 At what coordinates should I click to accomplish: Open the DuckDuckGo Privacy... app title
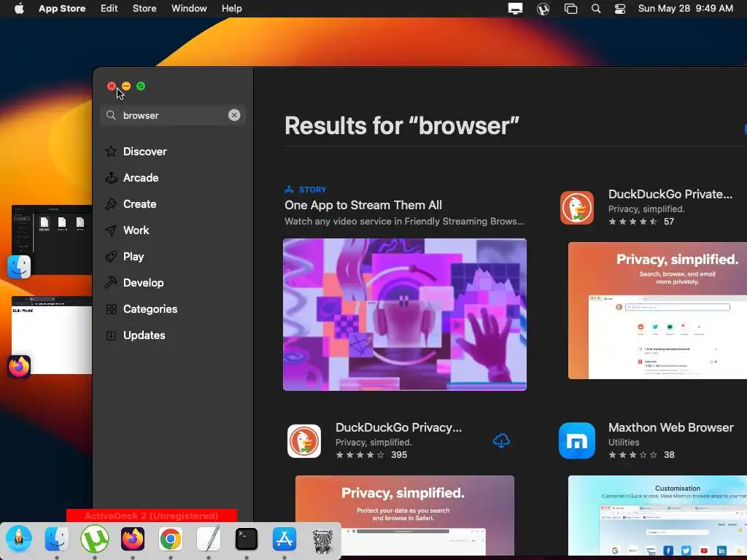pyautogui.click(x=399, y=427)
